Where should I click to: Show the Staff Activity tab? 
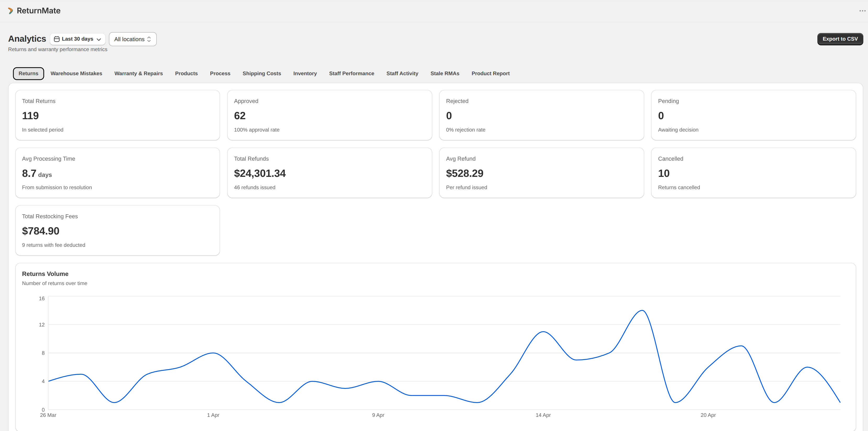point(402,73)
